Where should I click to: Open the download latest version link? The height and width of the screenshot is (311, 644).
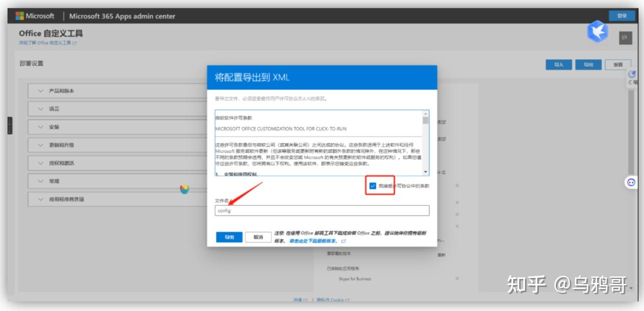pyautogui.click(x=317, y=241)
